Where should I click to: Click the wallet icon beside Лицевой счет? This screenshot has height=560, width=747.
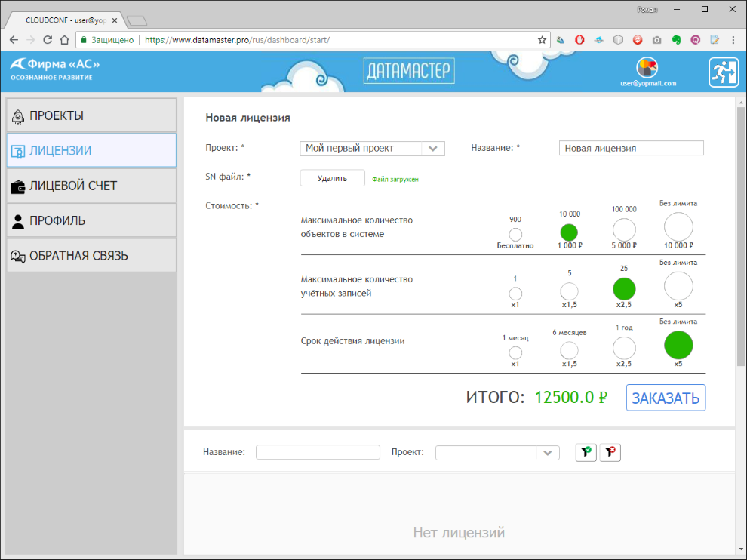click(18, 187)
